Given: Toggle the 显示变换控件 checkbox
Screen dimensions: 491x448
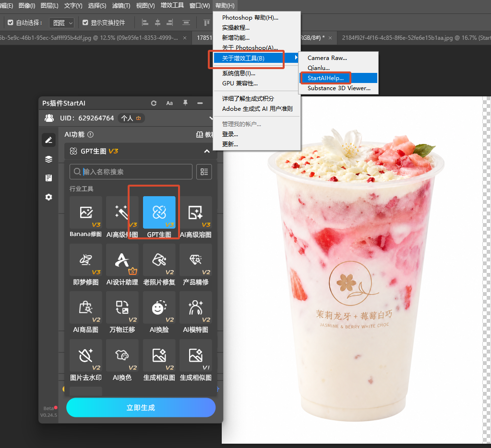Looking at the screenshot, I should click(85, 23).
